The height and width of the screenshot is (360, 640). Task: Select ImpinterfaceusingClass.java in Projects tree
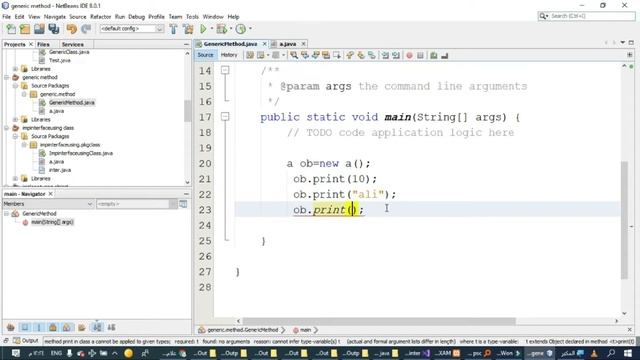pyautogui.click(x=81, y=153)
